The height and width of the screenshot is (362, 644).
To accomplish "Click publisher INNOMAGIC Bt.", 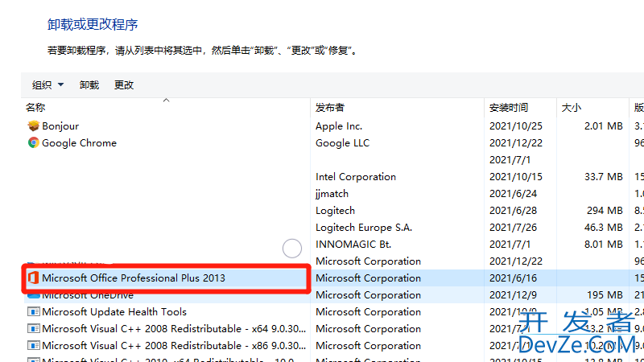I will (x=353, y=244).
